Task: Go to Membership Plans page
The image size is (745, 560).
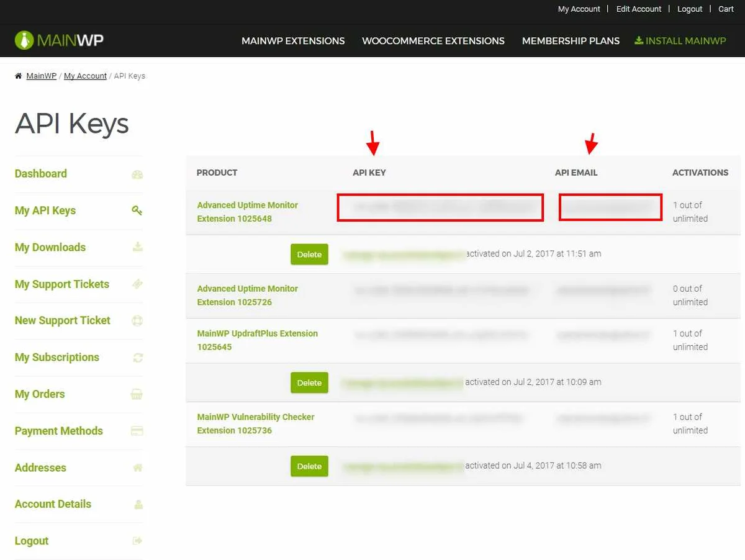Action: click(x=571, y=41)
